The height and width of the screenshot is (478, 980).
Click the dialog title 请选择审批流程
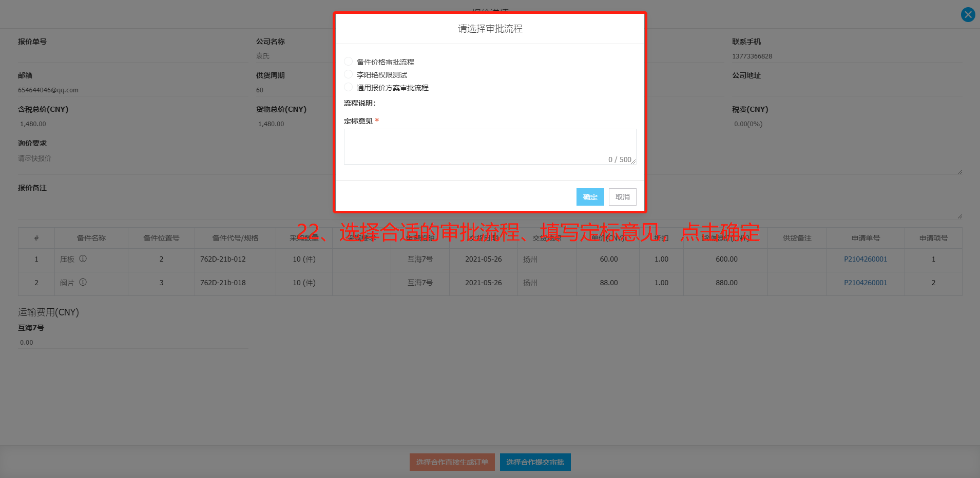pyautogui.click(x=490, y=29)
